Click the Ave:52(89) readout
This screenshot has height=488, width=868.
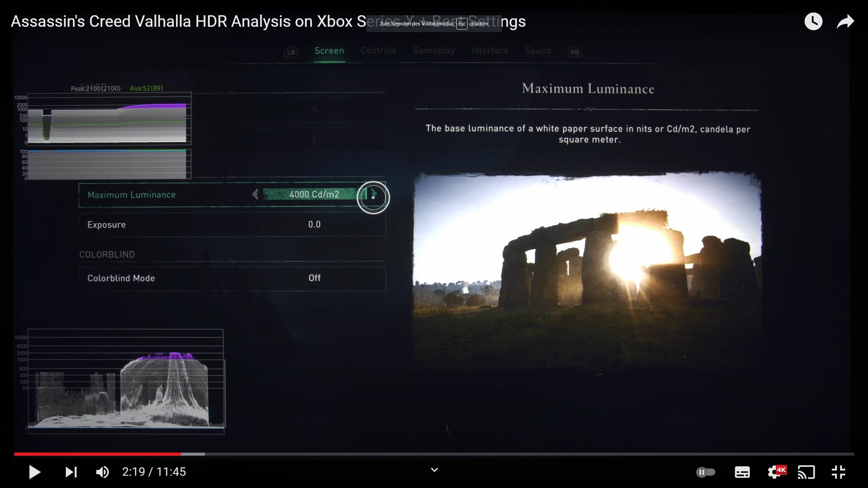[146, 88]
